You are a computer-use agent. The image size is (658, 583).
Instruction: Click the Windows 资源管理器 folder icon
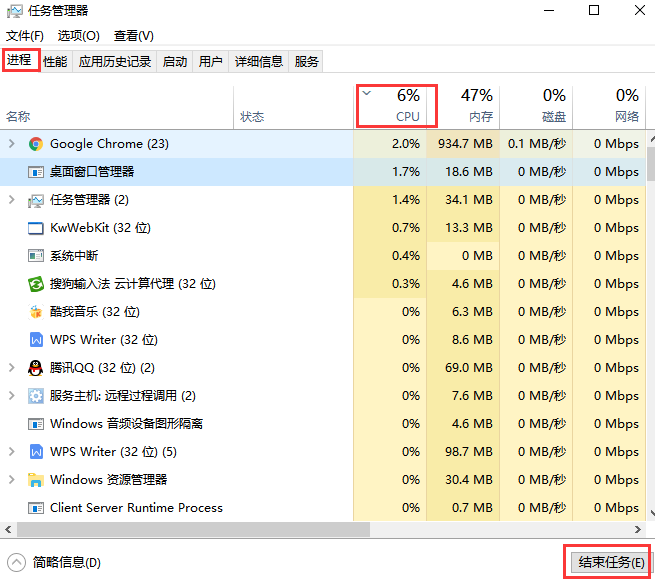pos(36,480)
